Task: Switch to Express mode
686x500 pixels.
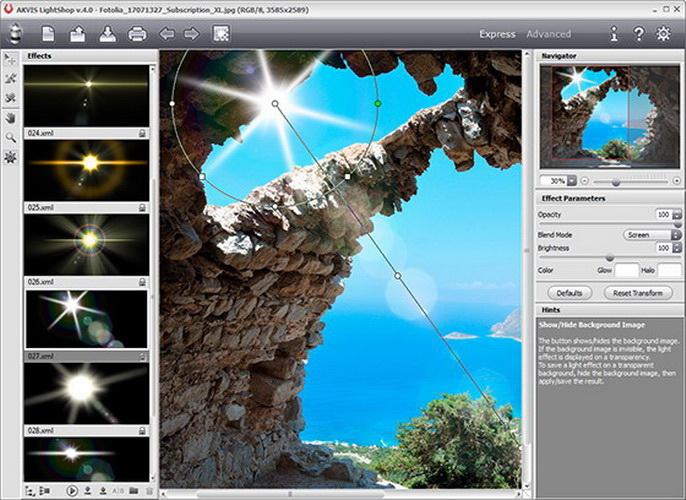Action: click(497, 34)
